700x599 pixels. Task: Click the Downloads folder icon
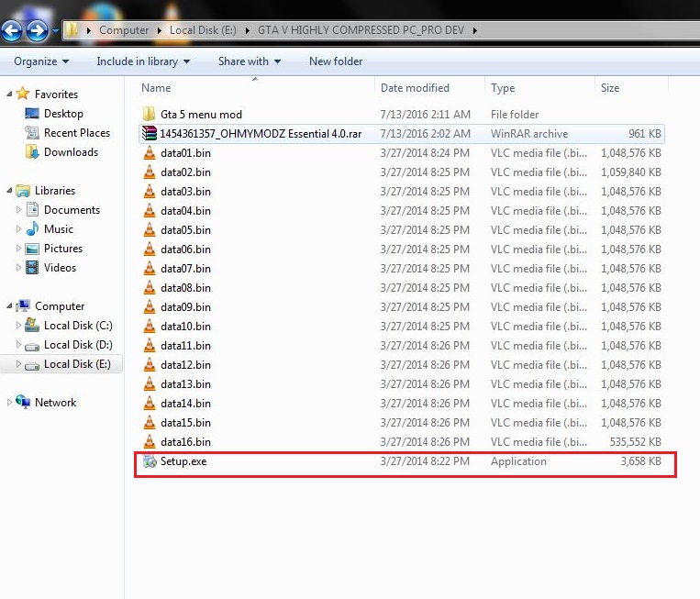point(32,151)
